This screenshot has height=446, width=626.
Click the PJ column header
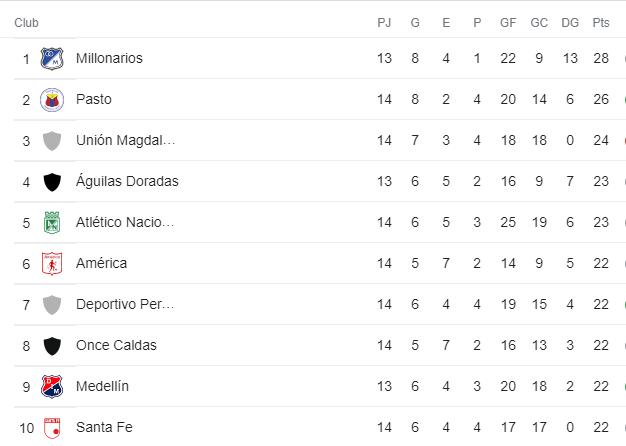(384, 23)
